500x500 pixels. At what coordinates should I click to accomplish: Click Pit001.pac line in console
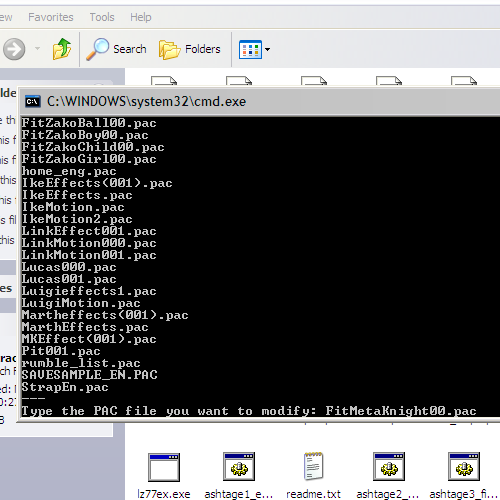coord(61,351)
